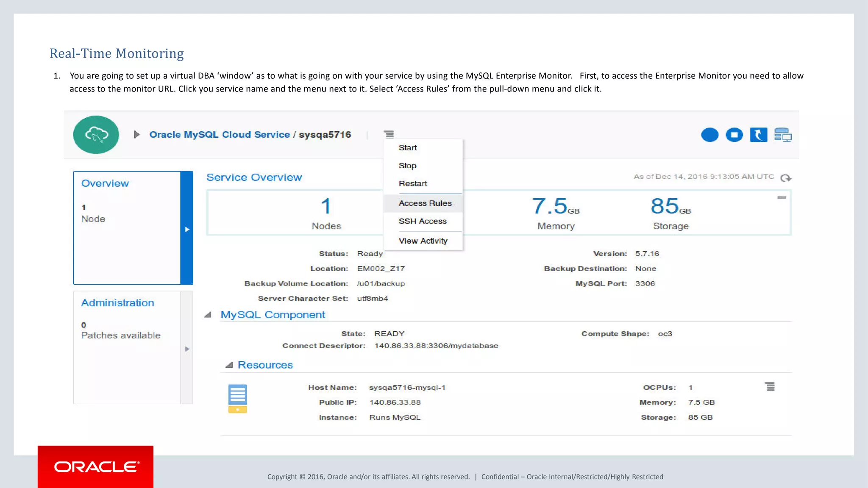Minimize the overview summary box
Viewport: 868px width, 488px height.
(x=782, y=197)
